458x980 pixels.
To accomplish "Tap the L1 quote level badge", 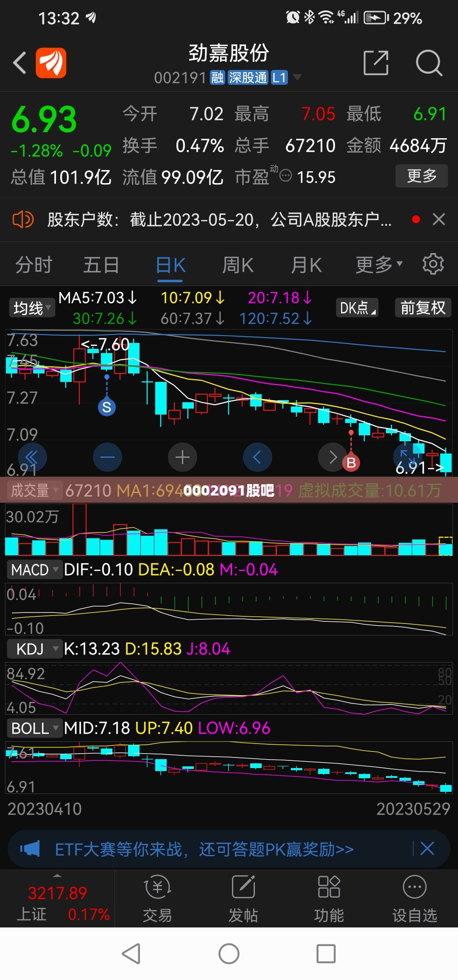I will pyautogui.click(x=279, y=78).
